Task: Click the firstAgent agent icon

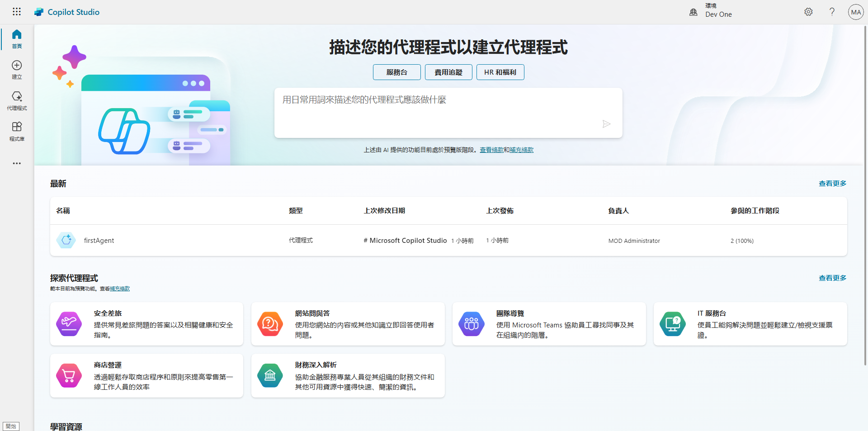Action: (x=66, y=240)
